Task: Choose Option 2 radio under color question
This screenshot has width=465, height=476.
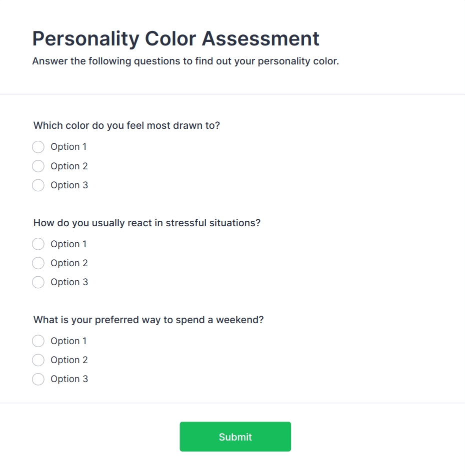Action: point(38,166)
